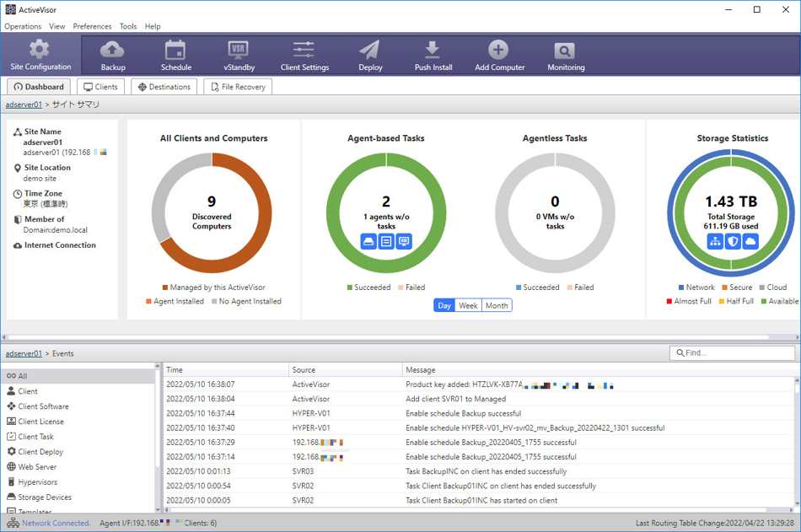Open the View menu
Viewport: 801px width, 532px height.
[56, 26]
